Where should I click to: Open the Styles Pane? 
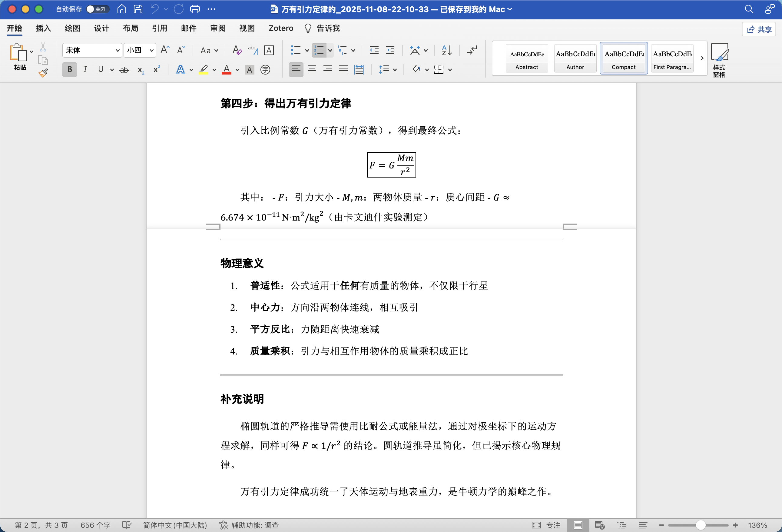point(719,60)
